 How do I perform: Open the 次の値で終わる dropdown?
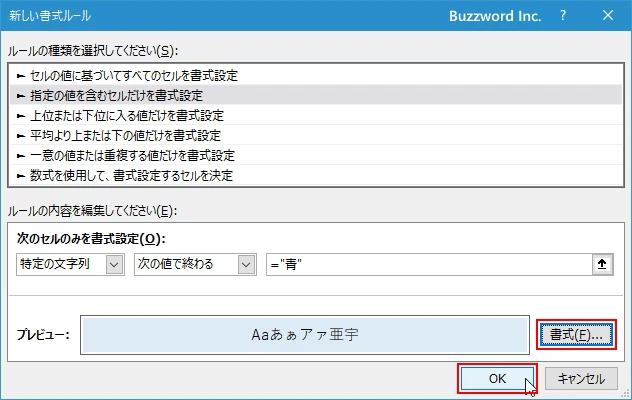195,265
